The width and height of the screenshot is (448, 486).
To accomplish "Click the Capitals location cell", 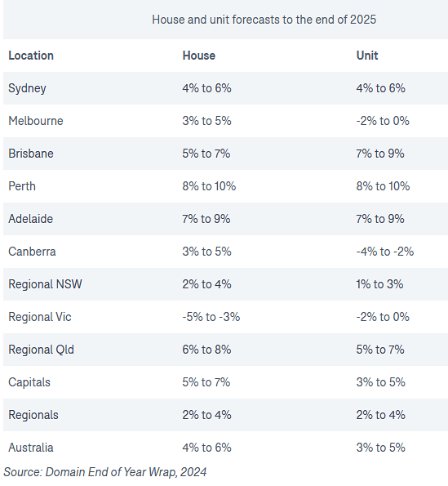I will click(29, 382).
